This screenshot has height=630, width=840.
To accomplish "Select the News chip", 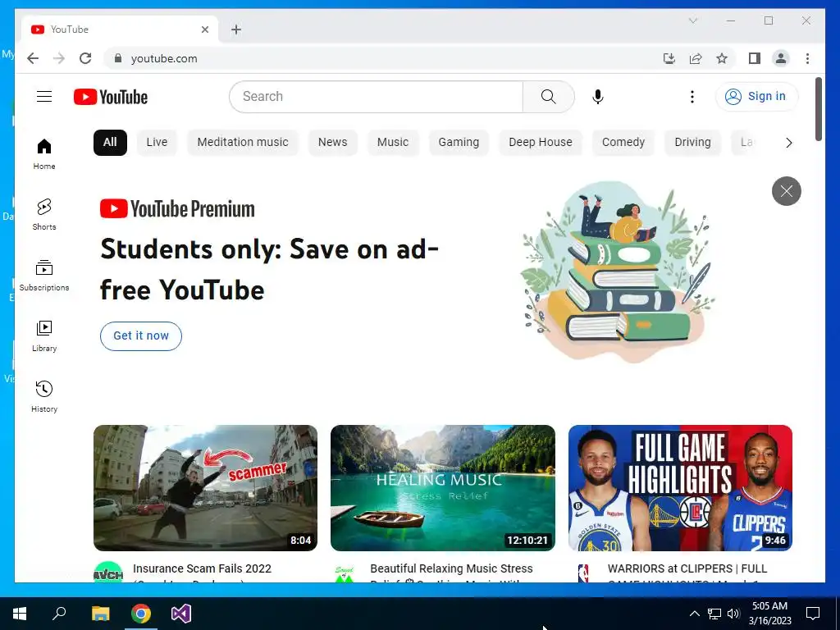I will (x=332, y=143).
